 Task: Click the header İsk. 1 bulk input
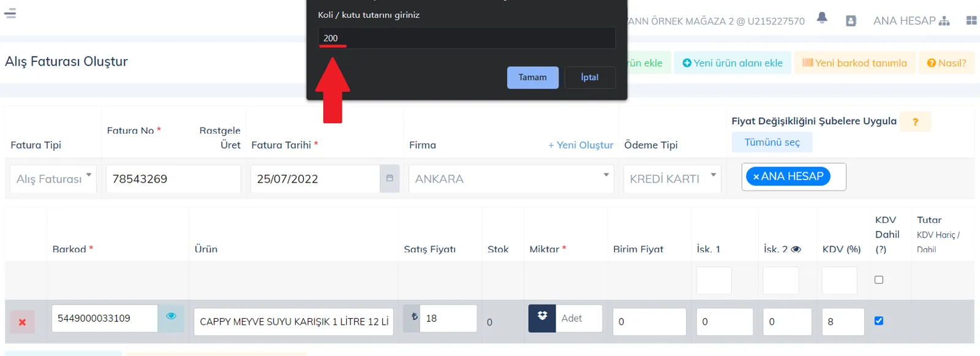click(714, 281)
